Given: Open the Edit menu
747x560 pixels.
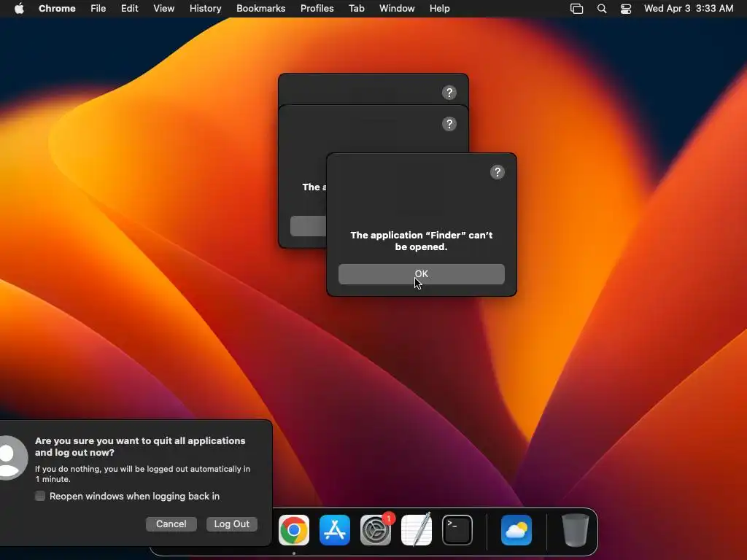Looking at the screenshot, I should (129, 9).
